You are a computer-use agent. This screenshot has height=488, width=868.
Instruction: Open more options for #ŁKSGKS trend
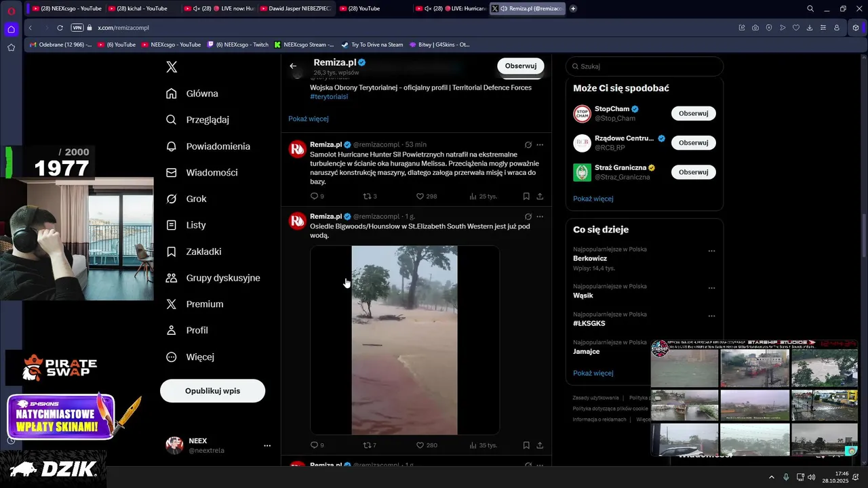711,316
